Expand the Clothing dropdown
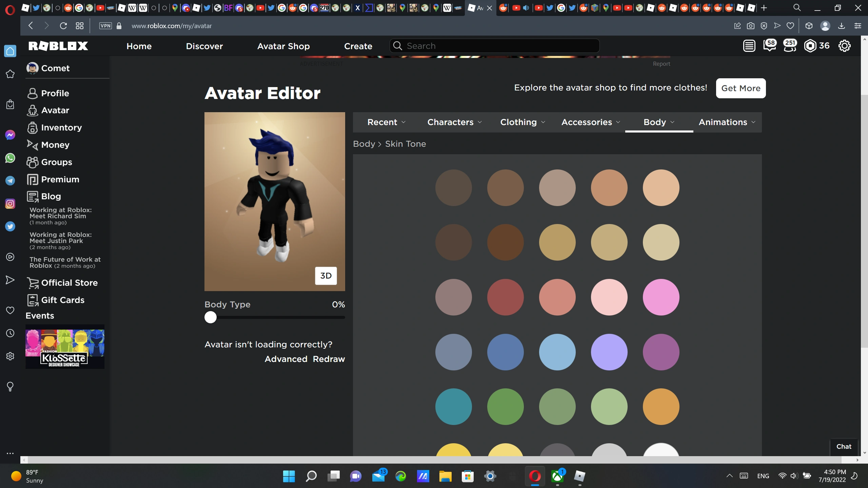The width and height of the screenshot is (868, 488). tap(522, 122)
